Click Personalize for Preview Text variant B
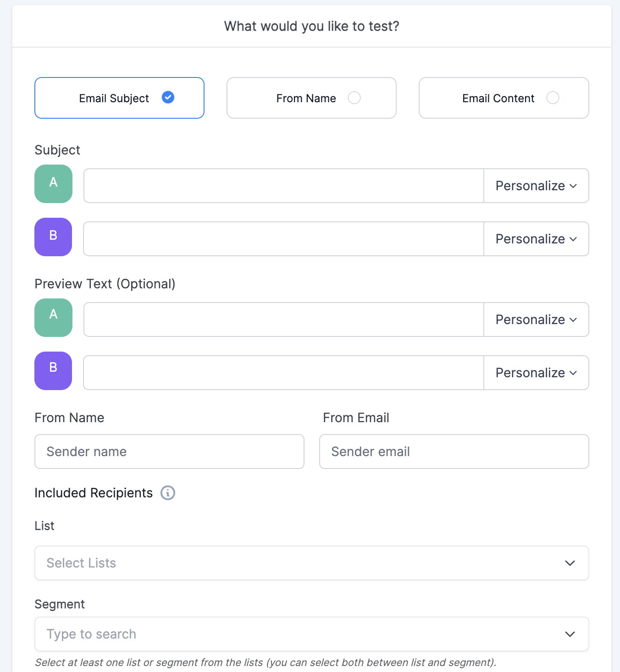 coord(536,373)
